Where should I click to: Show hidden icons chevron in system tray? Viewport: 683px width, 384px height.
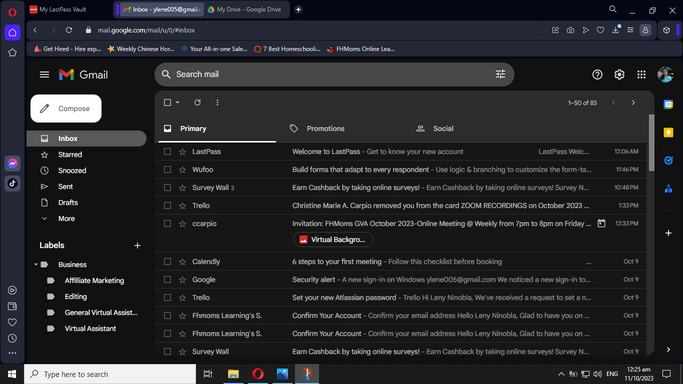(561, 374)
